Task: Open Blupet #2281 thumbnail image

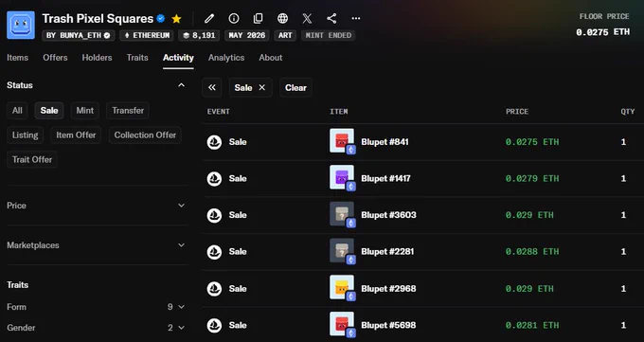Action: coord(342,250)
